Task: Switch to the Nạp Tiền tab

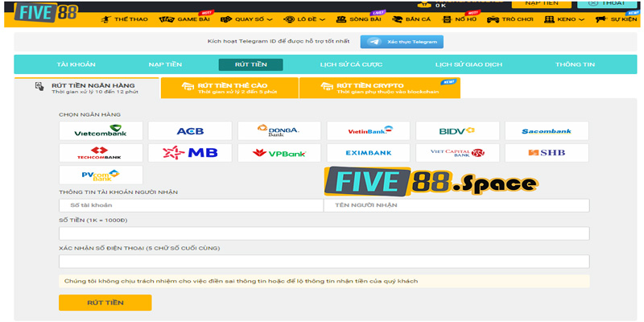Action: coord(165,64)
